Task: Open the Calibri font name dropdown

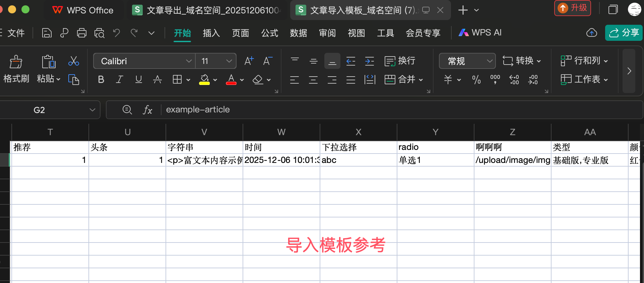Action: point(189,61)
